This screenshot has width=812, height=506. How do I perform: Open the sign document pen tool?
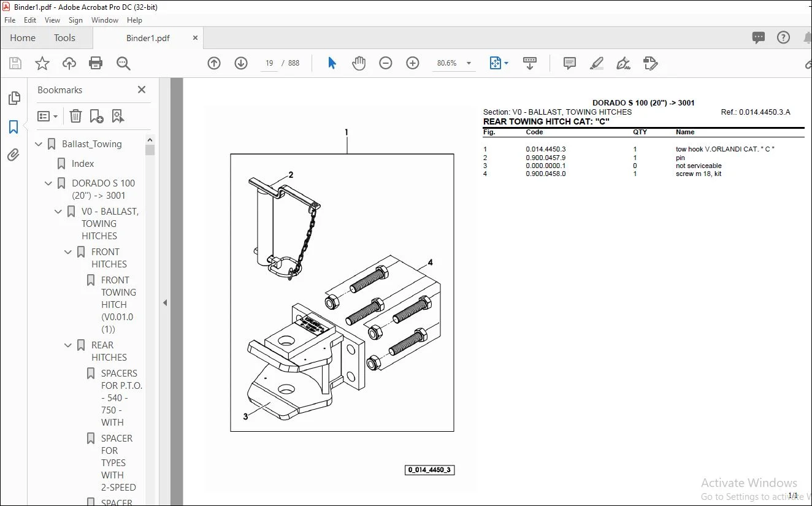[x=624, y=63]
